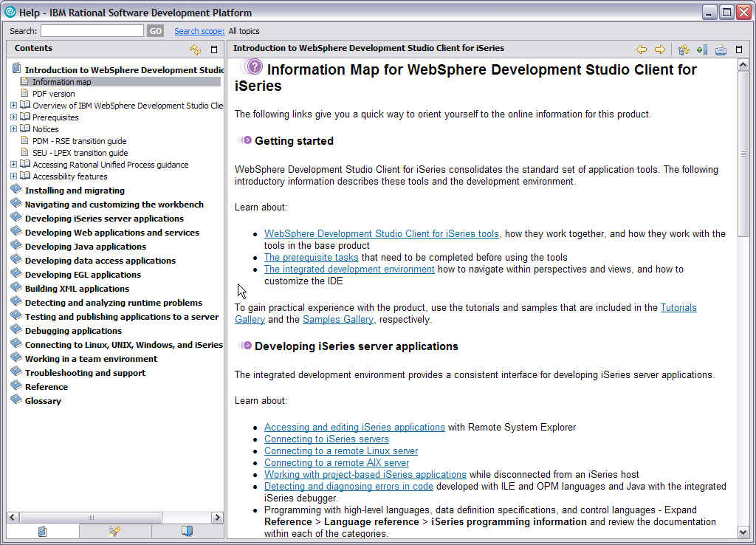Switch to the Search Results tab at panel bottom

(x=114, y=531)
